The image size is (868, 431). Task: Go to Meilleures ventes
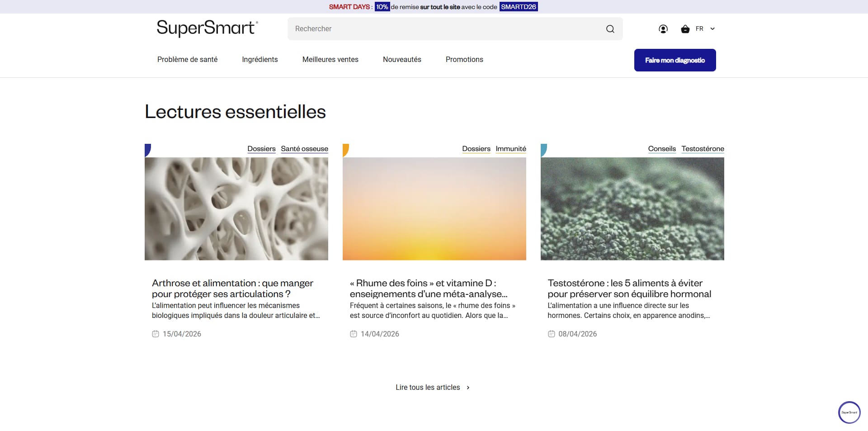point(330,59)
